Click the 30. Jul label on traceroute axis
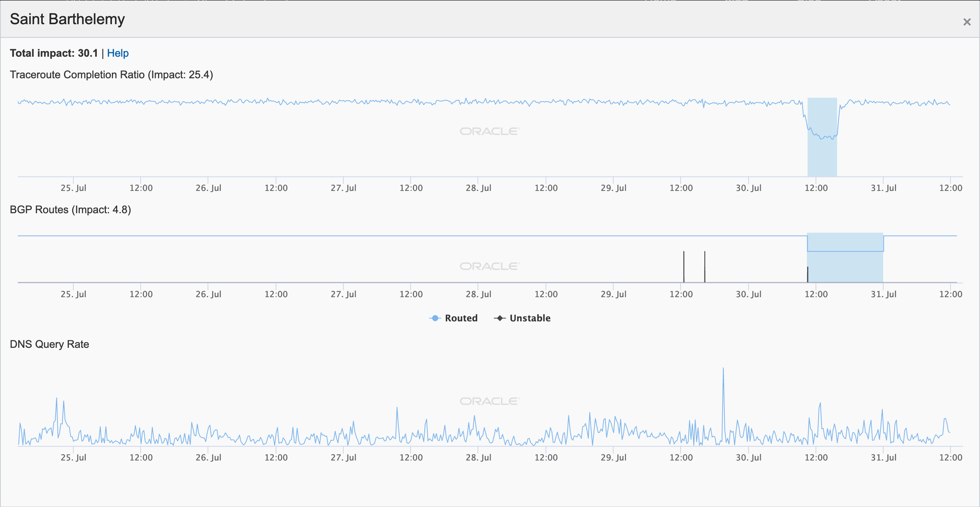The height and width of the screenshot is (507, 980). pyautogui.click(x=748, y=188)
